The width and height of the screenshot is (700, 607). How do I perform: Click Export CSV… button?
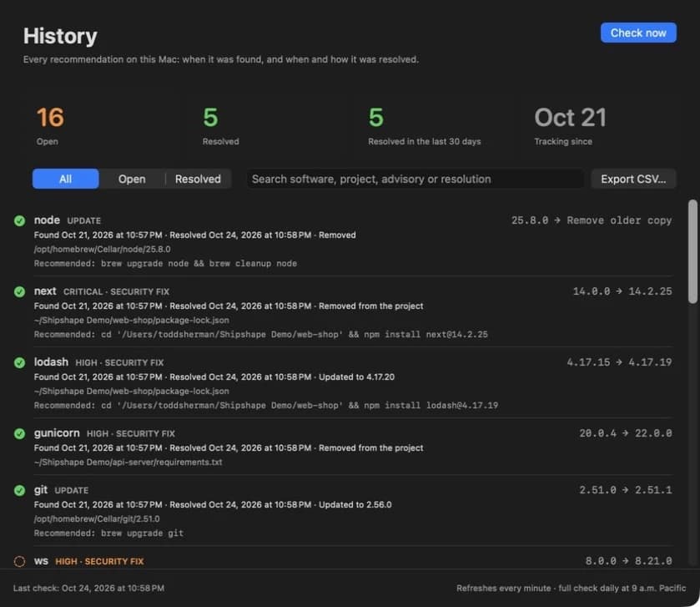[633, 180]
